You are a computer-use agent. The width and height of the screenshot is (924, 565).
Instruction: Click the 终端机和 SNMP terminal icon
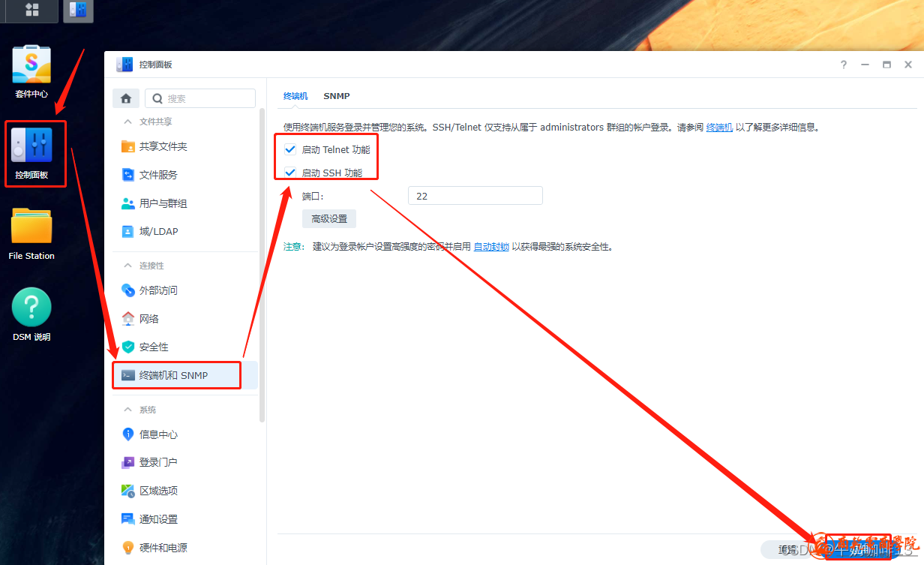tap(128, 375)
